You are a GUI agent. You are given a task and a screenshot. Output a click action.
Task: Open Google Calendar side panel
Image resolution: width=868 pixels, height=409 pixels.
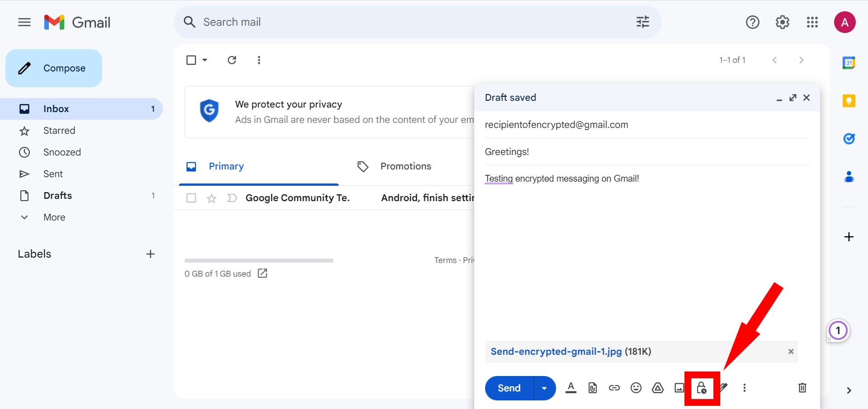coord(849,63)
